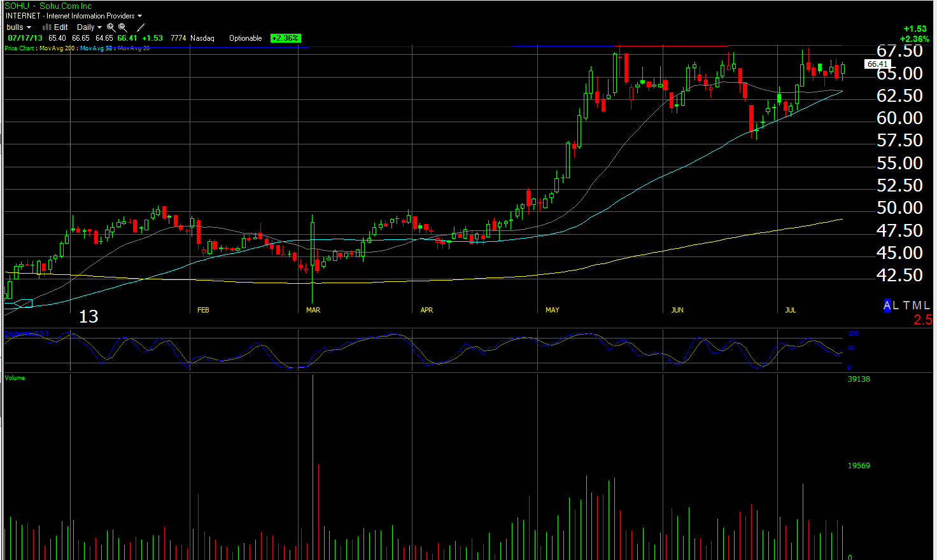This screenshot has height=560, width=937.
Task: Toggle the T scale option
Action: (906, 305)
